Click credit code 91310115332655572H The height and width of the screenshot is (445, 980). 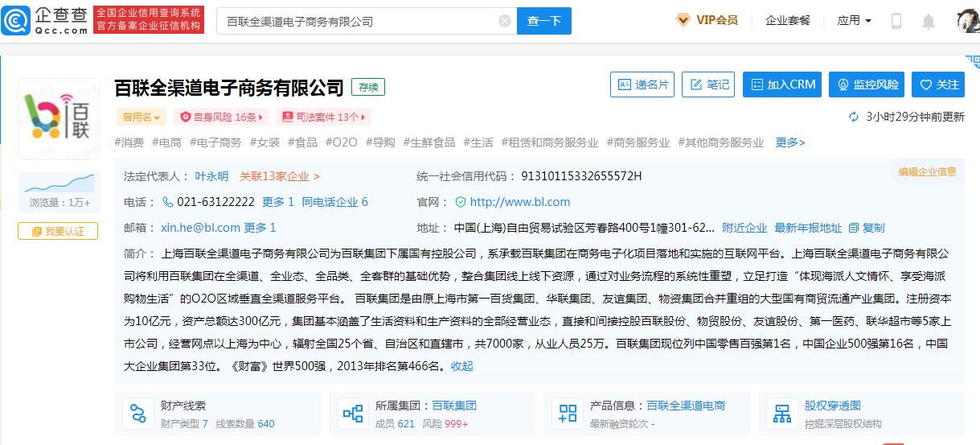(x=581, y=176)
